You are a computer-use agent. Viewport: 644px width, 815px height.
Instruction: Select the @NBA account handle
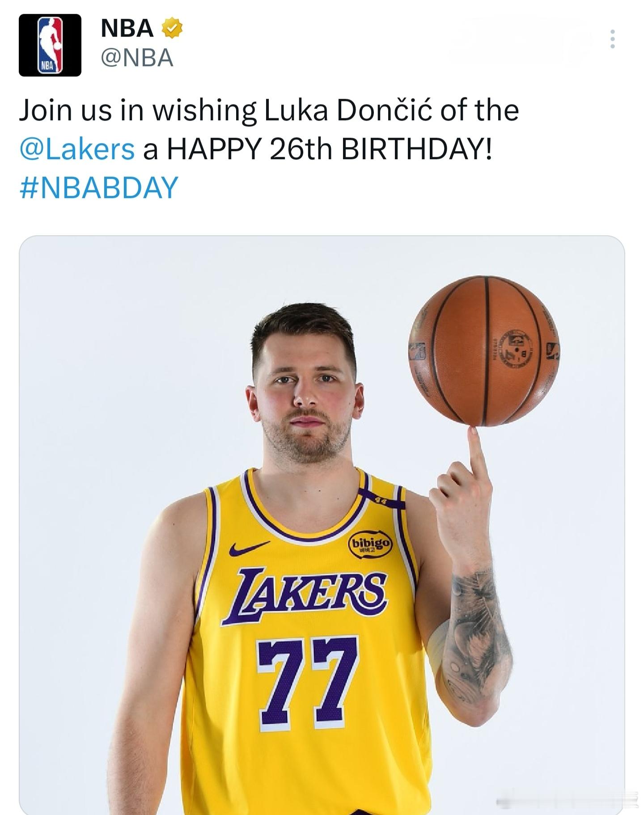[137, 58]
